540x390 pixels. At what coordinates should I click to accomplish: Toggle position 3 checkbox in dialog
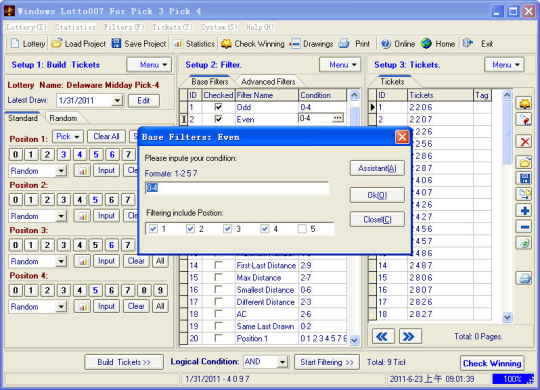[x=228, y=229]
